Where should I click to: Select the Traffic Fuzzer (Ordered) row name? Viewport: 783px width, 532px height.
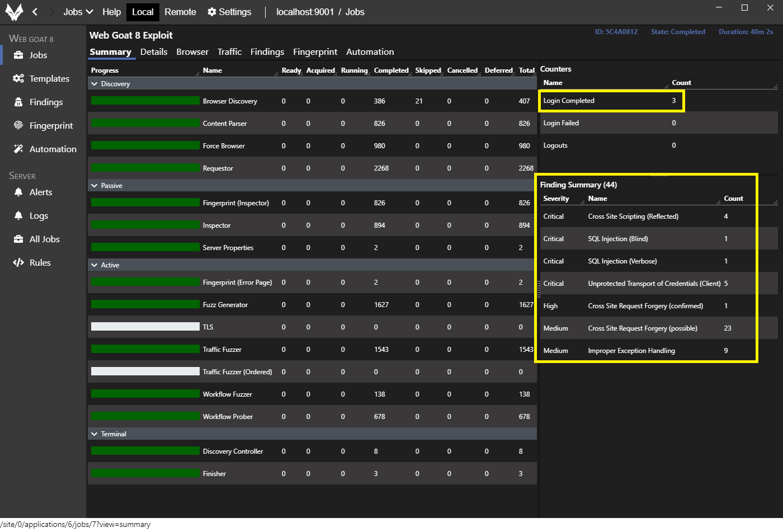point(238,372)
